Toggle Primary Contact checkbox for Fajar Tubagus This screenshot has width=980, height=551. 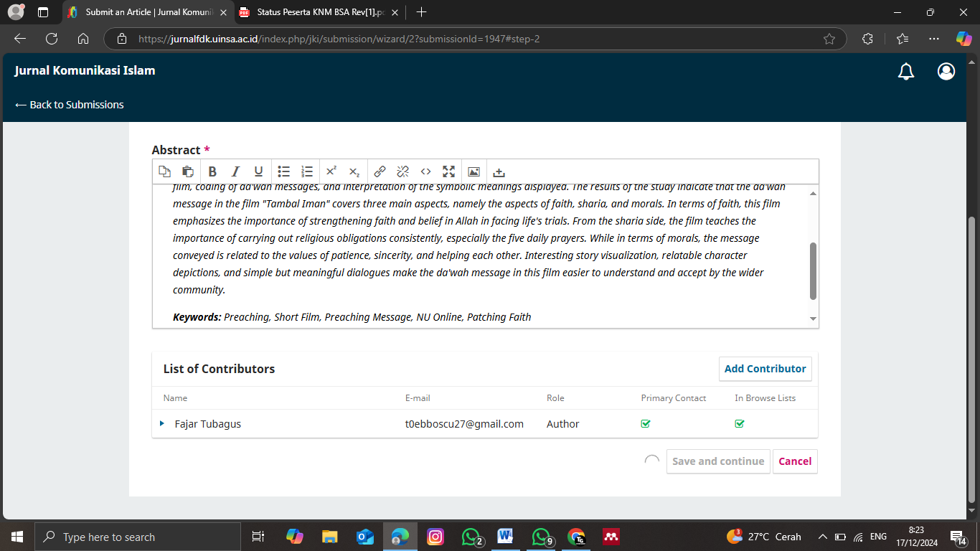[646, 424]
